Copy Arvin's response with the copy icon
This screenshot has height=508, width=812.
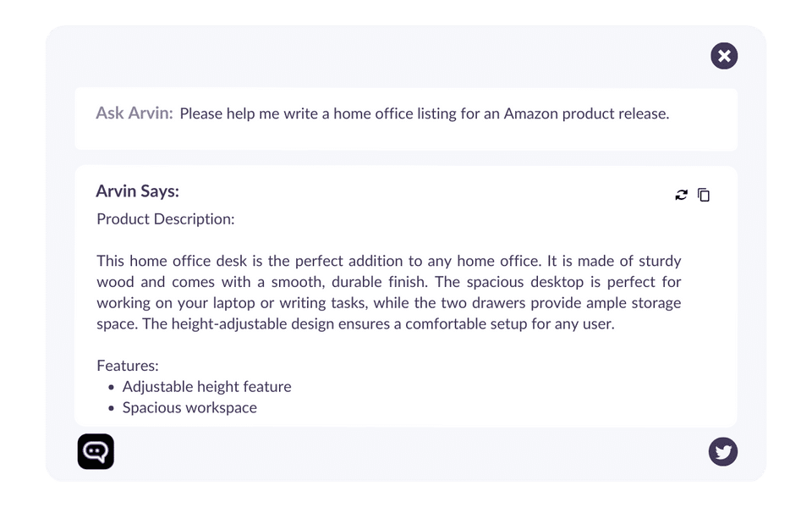click(704, 196)
